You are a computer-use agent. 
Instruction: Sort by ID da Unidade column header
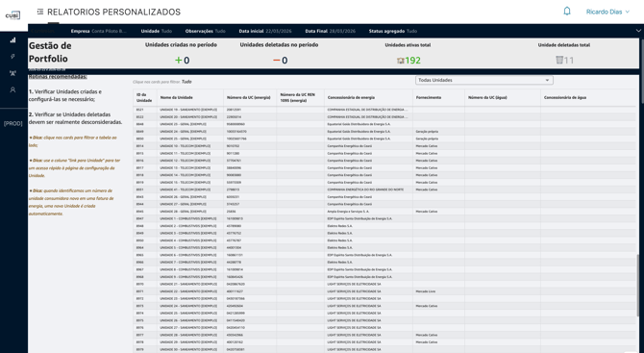click(144, 98)
